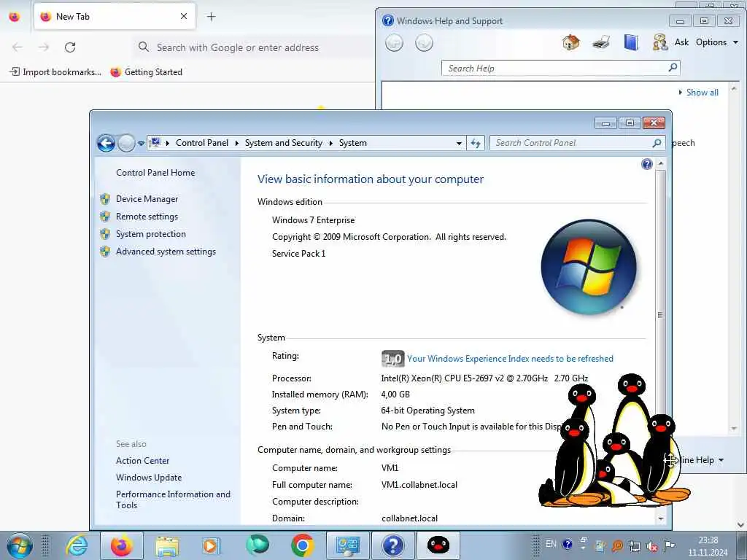Click the System window vertical scrollbar thumb

(x=660, y=314)
